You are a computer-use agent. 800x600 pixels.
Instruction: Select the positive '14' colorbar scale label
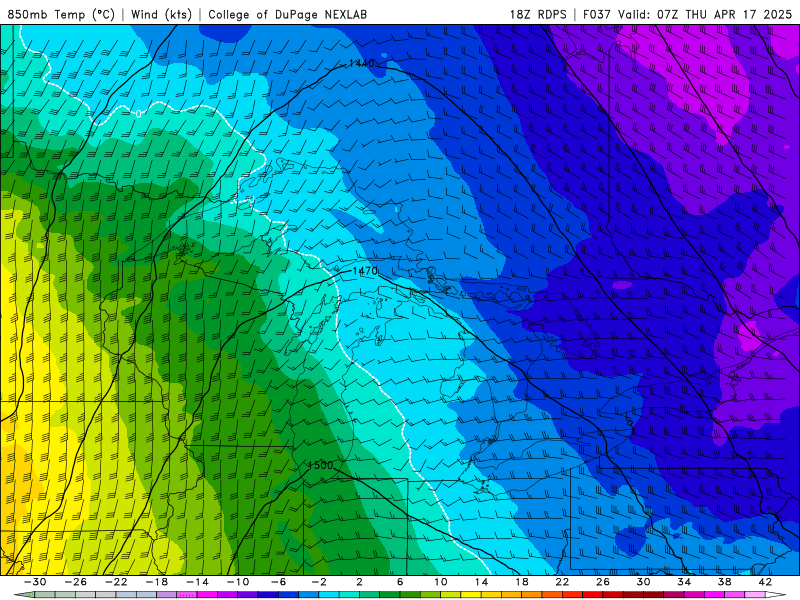(481, 582)
